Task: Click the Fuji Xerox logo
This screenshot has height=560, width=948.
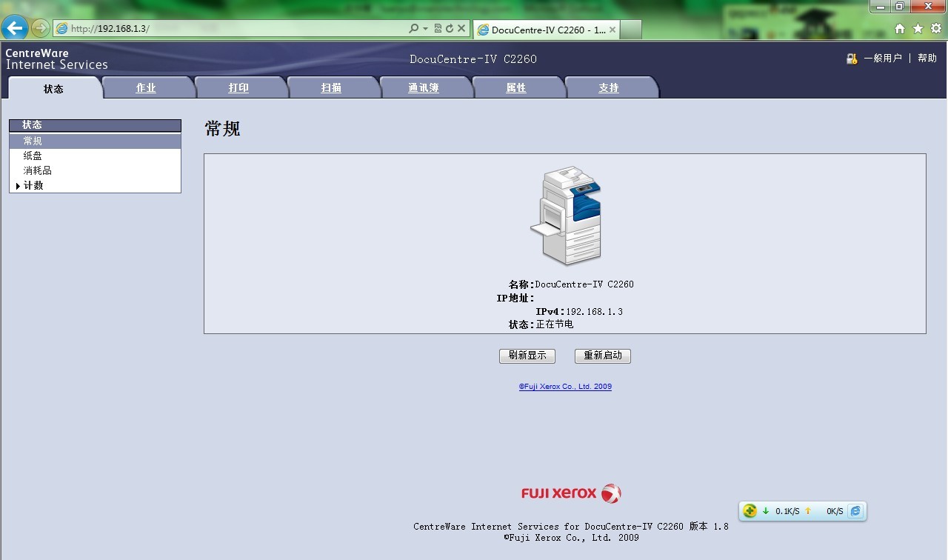Action: (x=571, y=493)
